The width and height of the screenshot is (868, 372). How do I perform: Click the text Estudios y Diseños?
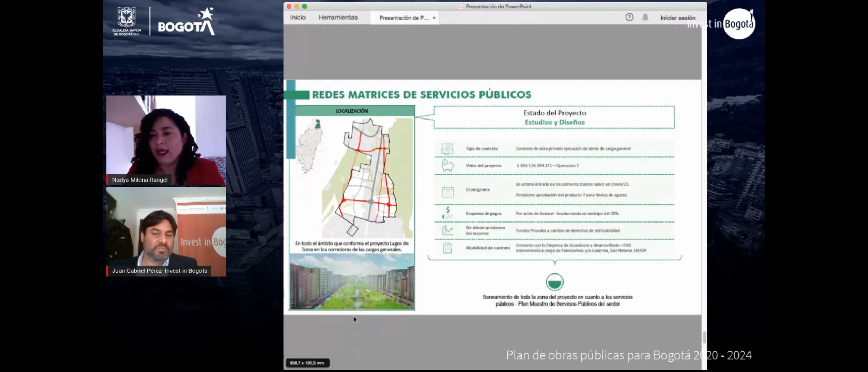point(555,122)
